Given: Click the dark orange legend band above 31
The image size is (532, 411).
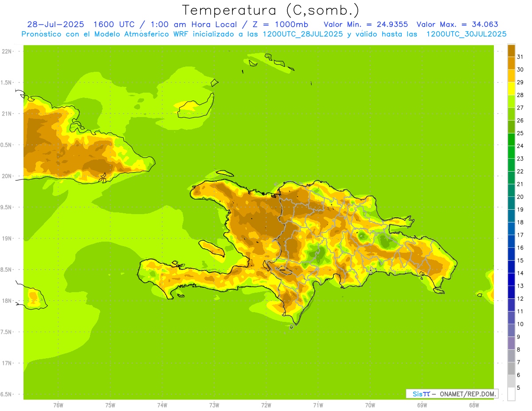Looking at the screenshot, I should [x=511, y=51].
